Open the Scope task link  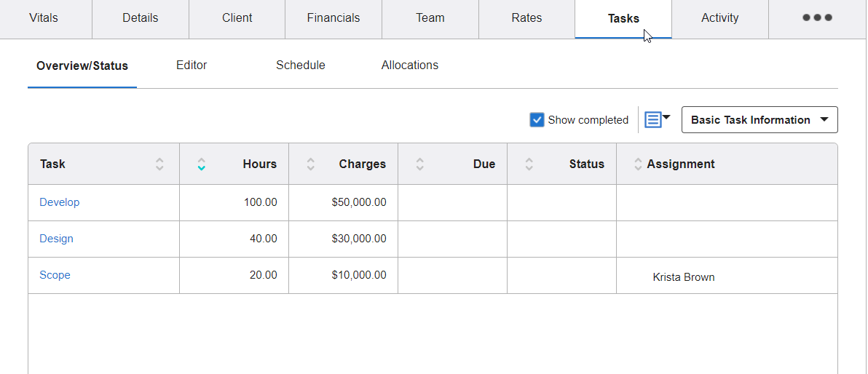55,275
